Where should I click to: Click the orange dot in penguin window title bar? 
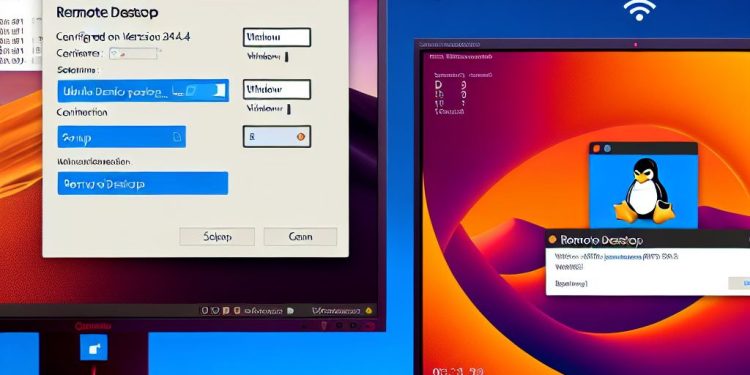pos(596,148)
